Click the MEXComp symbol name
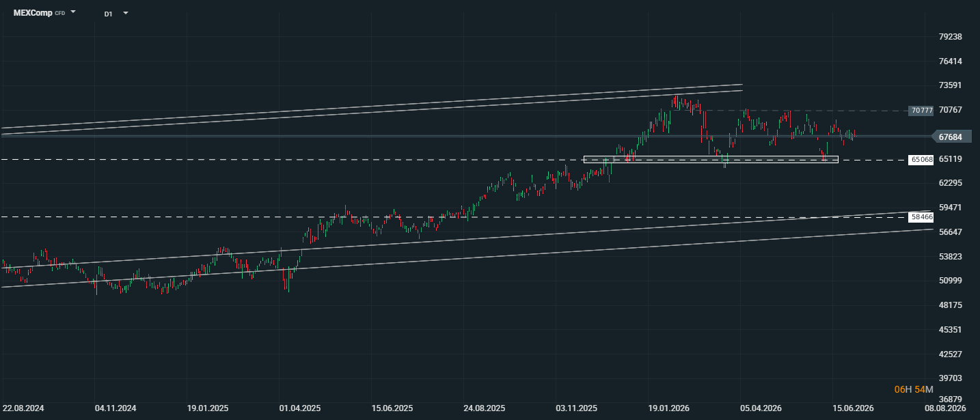The width and height of the screenshot is (980, 420). (x=33, y=12)
